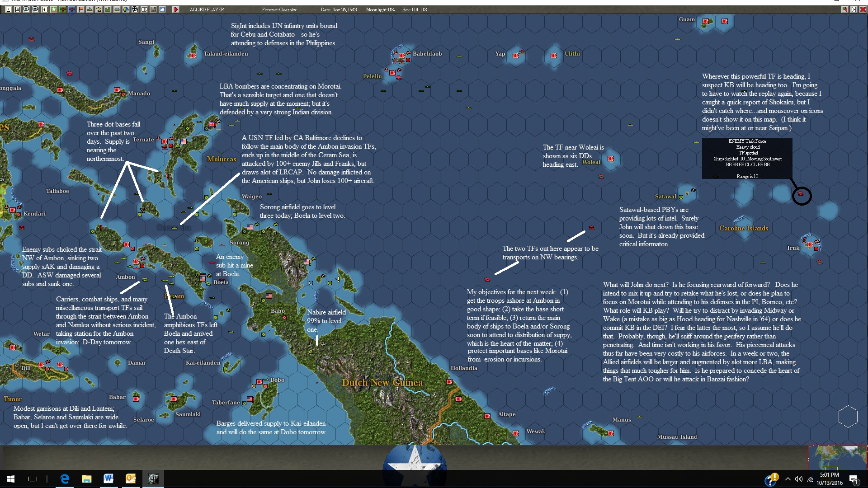Screen dimensions: 868x488
Task: Click the globe toolbar icon
Action: 126,9
